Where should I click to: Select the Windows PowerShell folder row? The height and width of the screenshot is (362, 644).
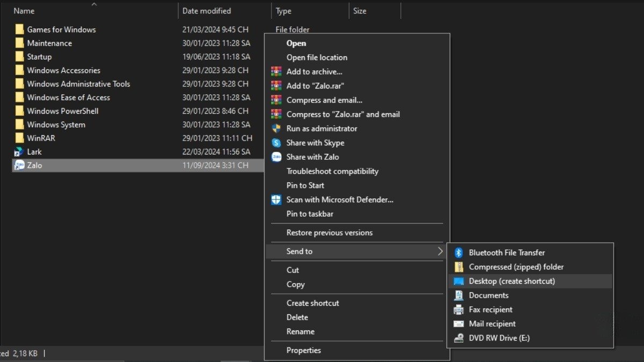tap(62, 110)
